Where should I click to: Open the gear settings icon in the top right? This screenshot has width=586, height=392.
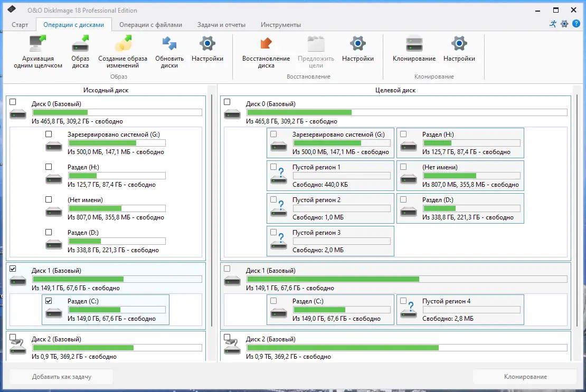tap(564, 24)
